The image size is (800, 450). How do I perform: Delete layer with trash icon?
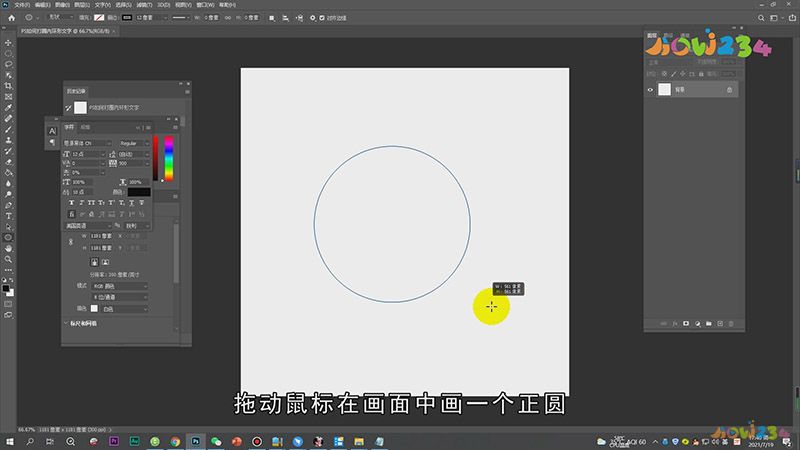click(731, 323)
